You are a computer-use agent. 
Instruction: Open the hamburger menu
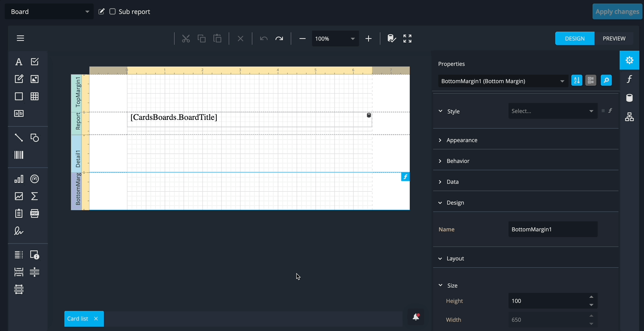[x=20, y=38]
